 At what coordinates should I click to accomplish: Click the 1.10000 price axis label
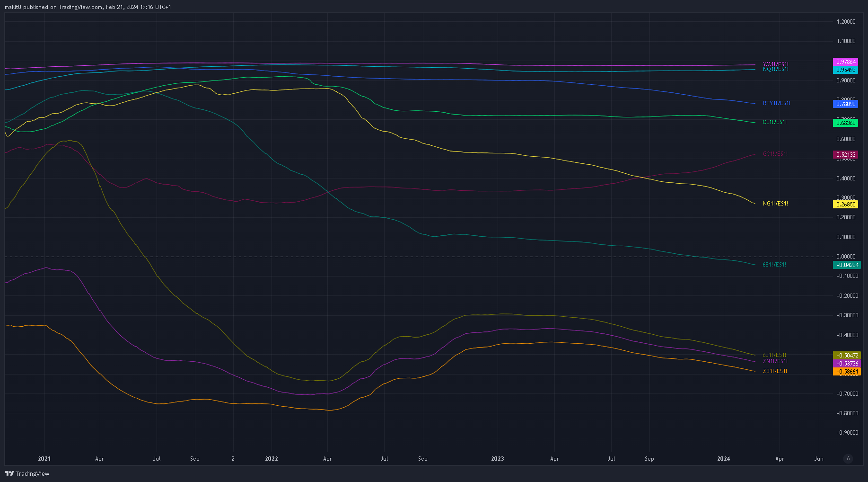point(846,41)
